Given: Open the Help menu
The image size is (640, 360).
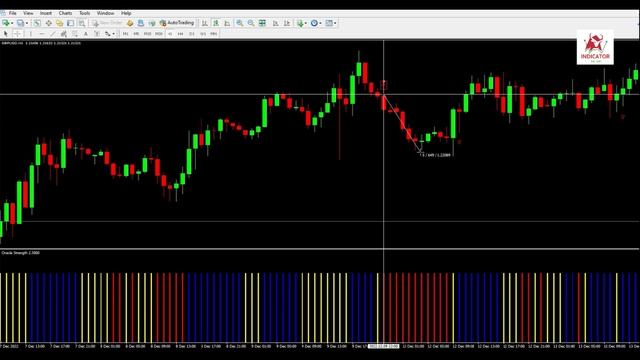Looking at the screenshot, I should 126,13.
